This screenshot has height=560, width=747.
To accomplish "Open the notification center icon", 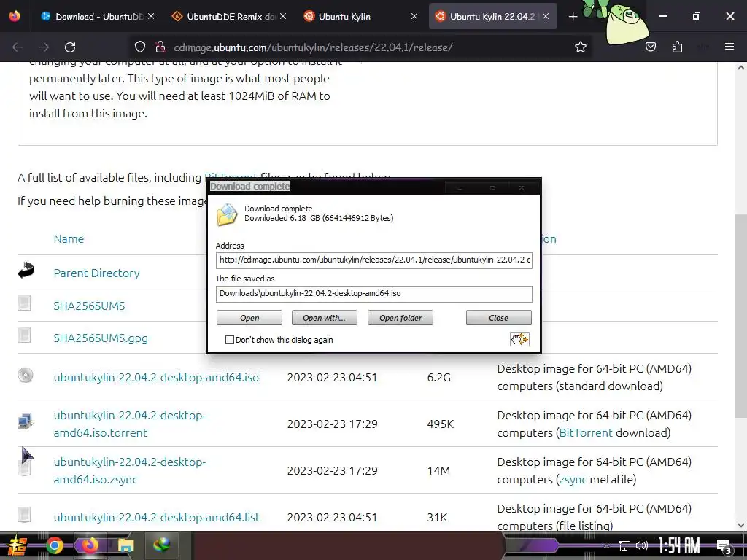I will 724,547.
